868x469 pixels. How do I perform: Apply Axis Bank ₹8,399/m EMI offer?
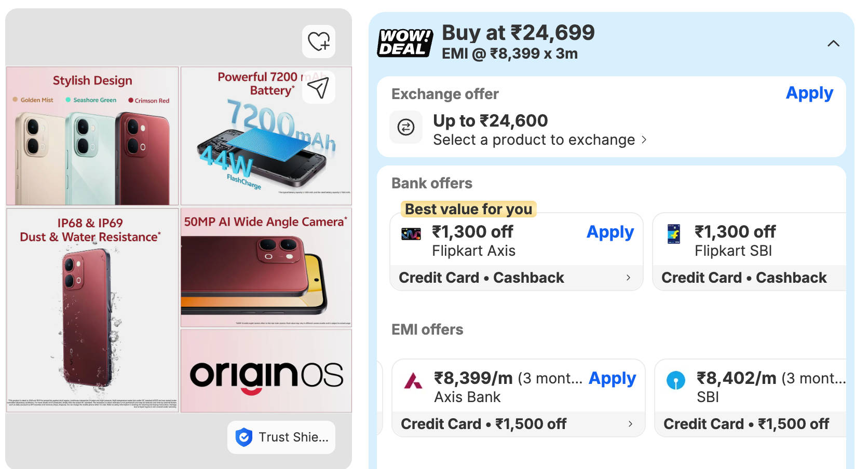click(x=612, y=379)
